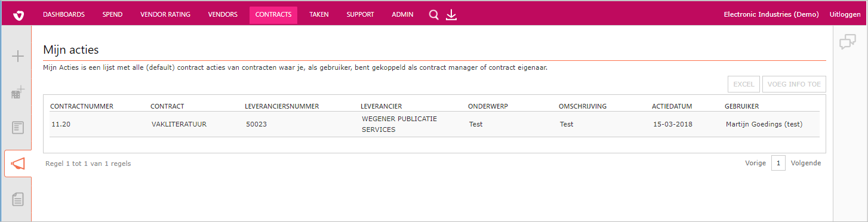868x222 pixels.
Task: Click the plus icon in the sidebar
Action: click(18, 57)
